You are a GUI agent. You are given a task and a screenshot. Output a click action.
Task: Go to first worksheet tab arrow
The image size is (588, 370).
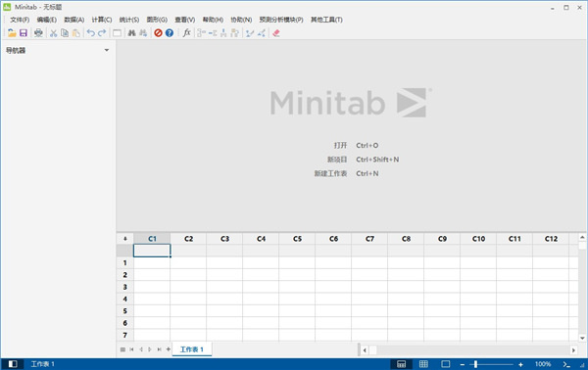[x=131, y=349]
